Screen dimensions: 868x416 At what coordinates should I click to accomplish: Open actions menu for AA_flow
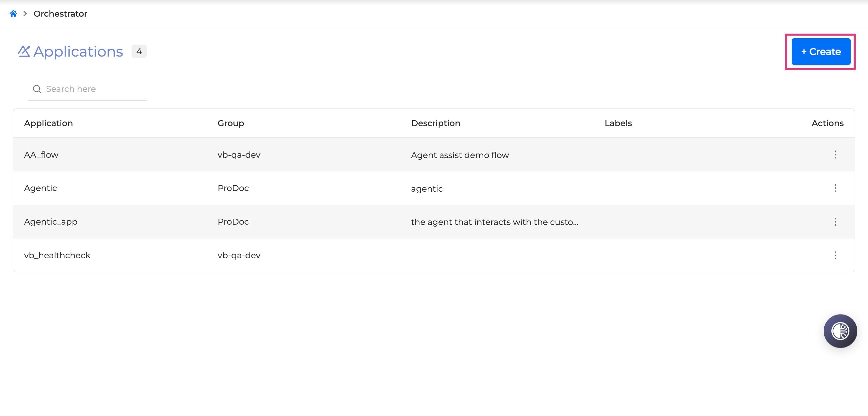[x=835, y=155]
